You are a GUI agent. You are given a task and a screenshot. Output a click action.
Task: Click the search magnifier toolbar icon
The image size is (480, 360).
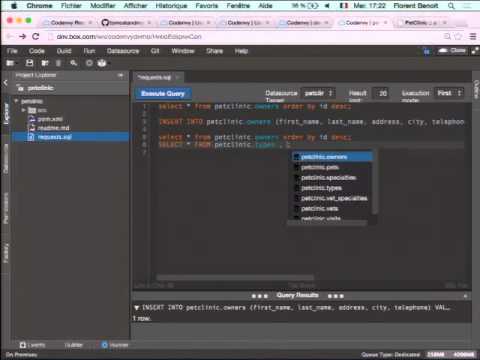click(x=74, y=63)
